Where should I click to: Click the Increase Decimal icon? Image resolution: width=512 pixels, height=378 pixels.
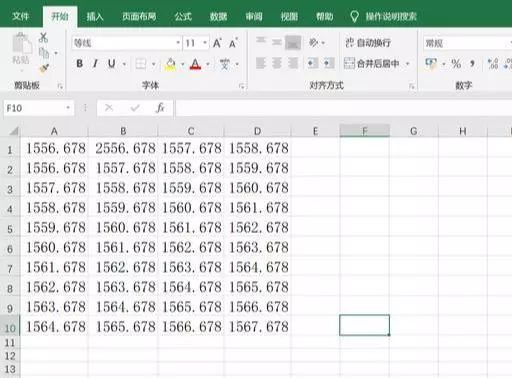click(493, 63)
